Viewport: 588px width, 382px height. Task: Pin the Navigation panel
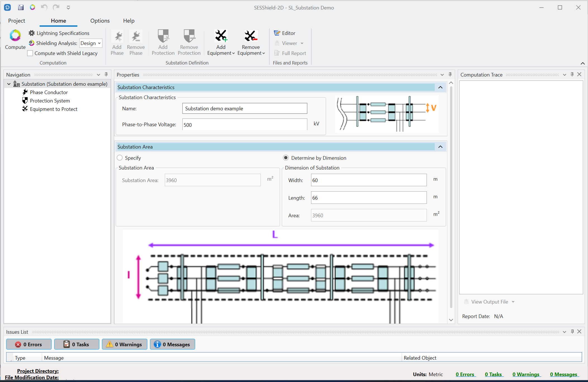click(106, 75)
